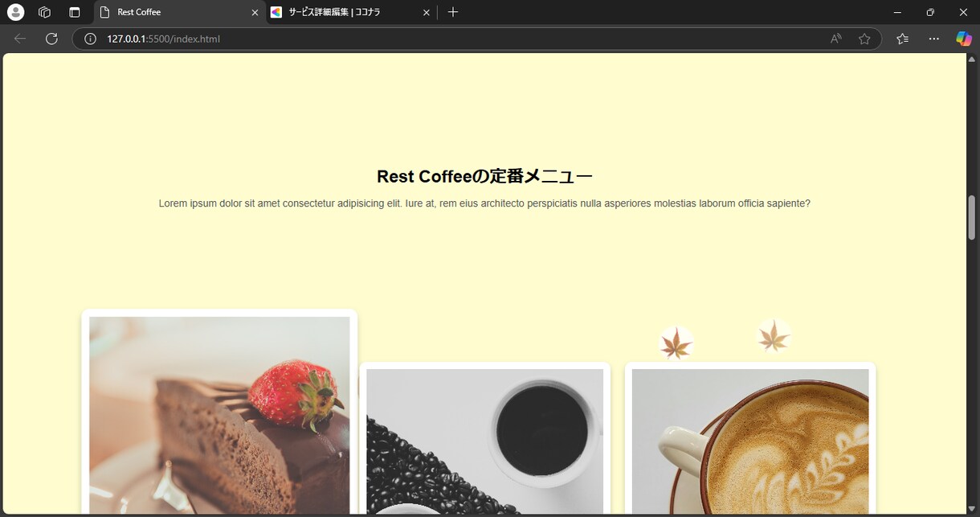980x517 pixels.
Task: Click the Lorem ipsum description paragraph
Action: click(x=484, y=203)
